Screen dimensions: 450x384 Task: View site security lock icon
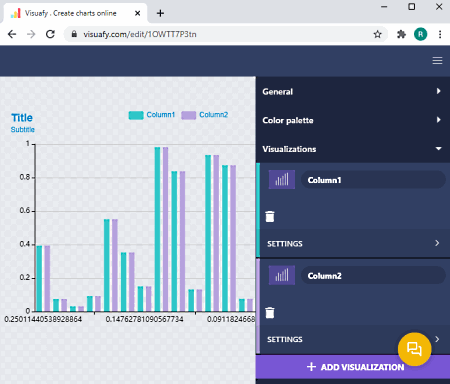(74, 34)
